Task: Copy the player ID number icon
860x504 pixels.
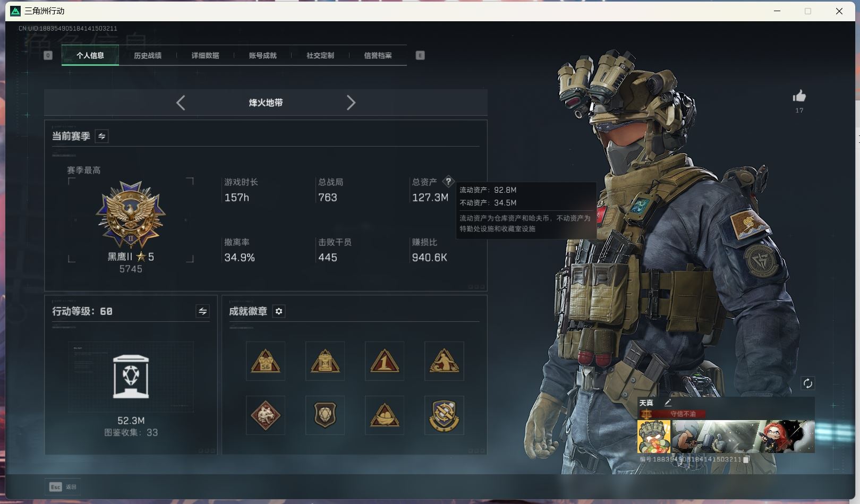Action: tap(746, 459)
